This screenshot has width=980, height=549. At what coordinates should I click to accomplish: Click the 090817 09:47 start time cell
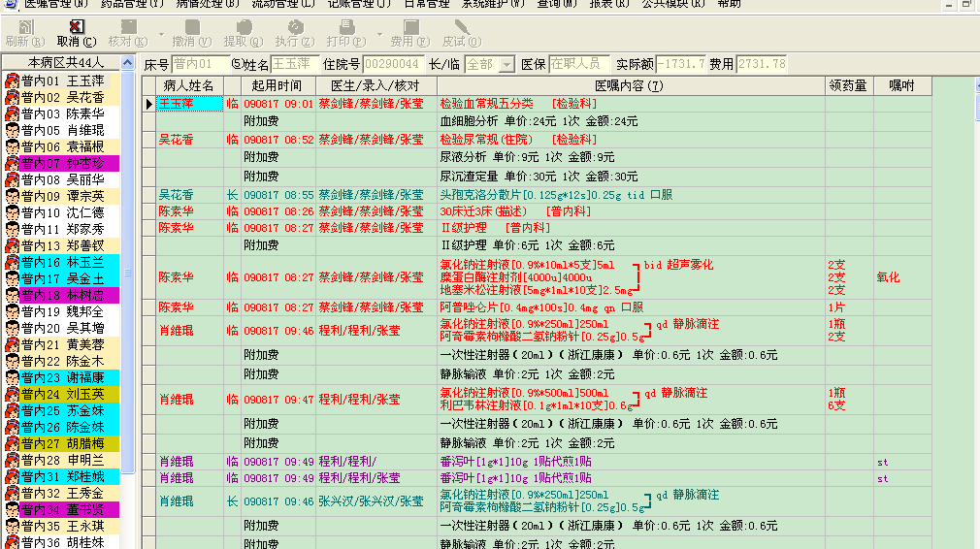pos(278,399)
